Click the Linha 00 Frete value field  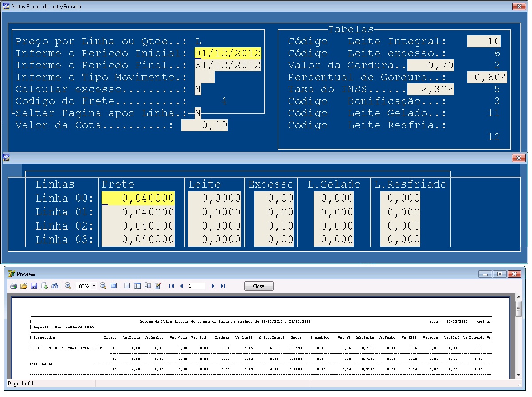(x=138, y=198)
